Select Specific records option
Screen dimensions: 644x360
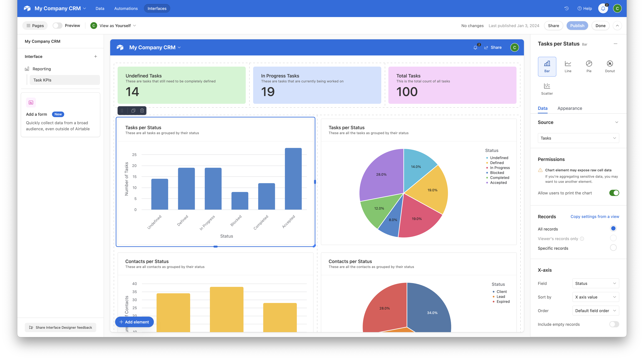pyautogui.click(x=613, y=248)
